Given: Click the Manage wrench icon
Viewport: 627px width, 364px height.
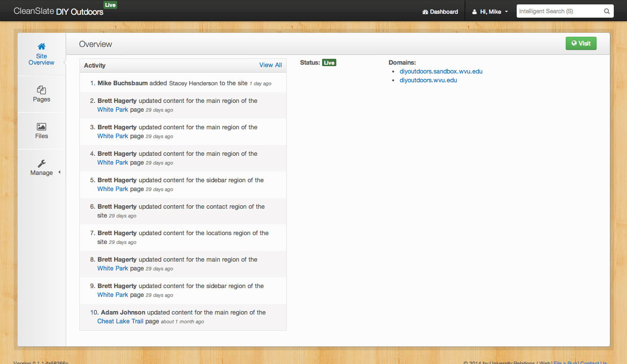Looking at the screenshot, I should click(42, 163).
